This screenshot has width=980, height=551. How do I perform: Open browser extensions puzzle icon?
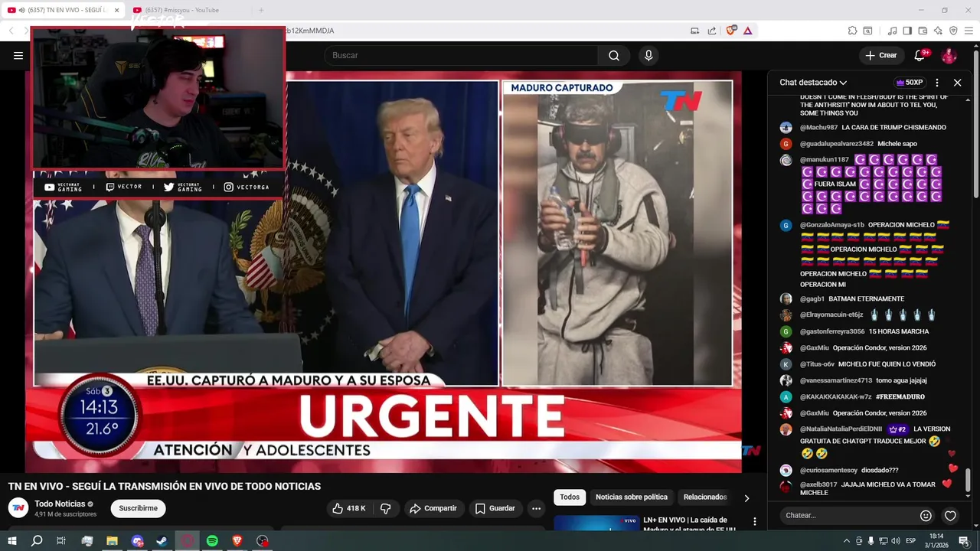point(852,31)
